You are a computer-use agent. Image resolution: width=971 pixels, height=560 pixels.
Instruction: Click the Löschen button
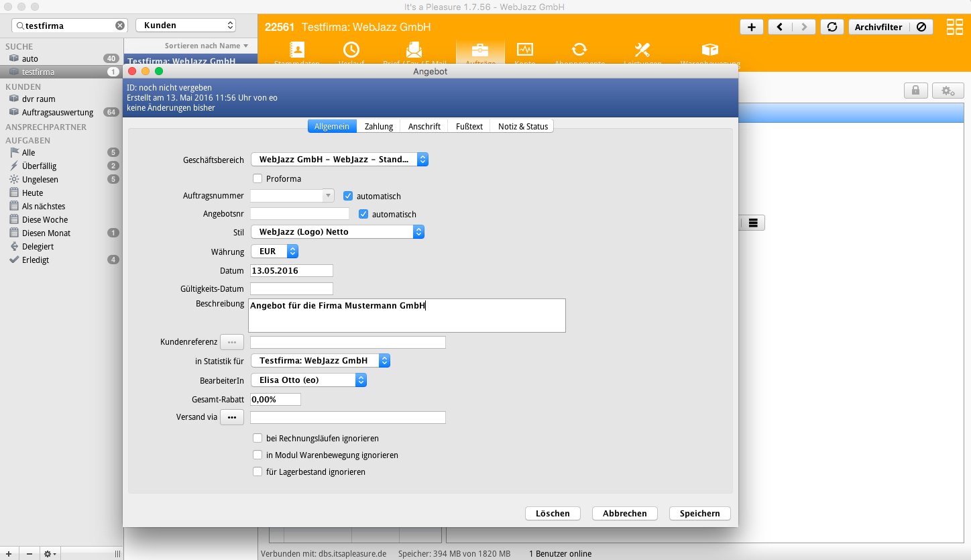click(553, 513)
